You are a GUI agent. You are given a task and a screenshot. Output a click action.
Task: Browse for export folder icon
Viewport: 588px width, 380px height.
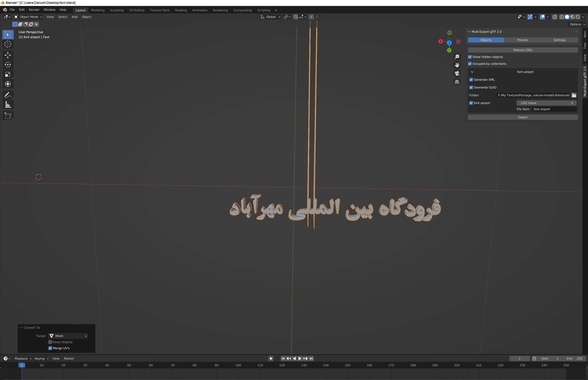[574, 95]
